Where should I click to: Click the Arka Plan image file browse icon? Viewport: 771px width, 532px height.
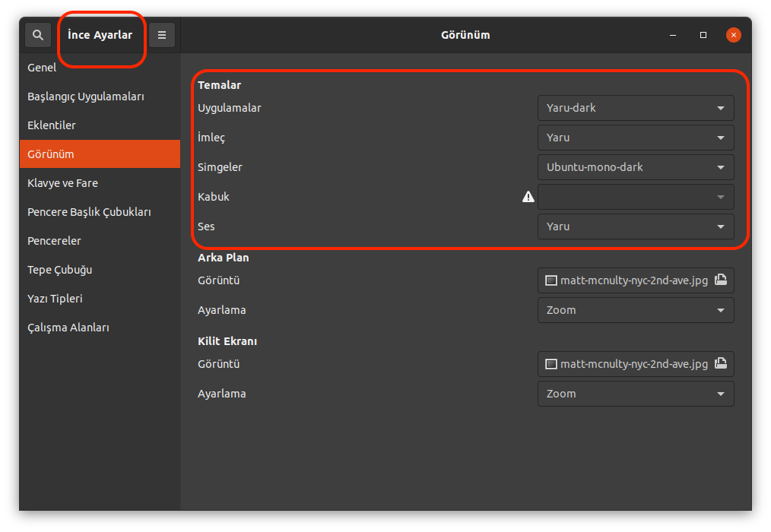coord(720,280)
